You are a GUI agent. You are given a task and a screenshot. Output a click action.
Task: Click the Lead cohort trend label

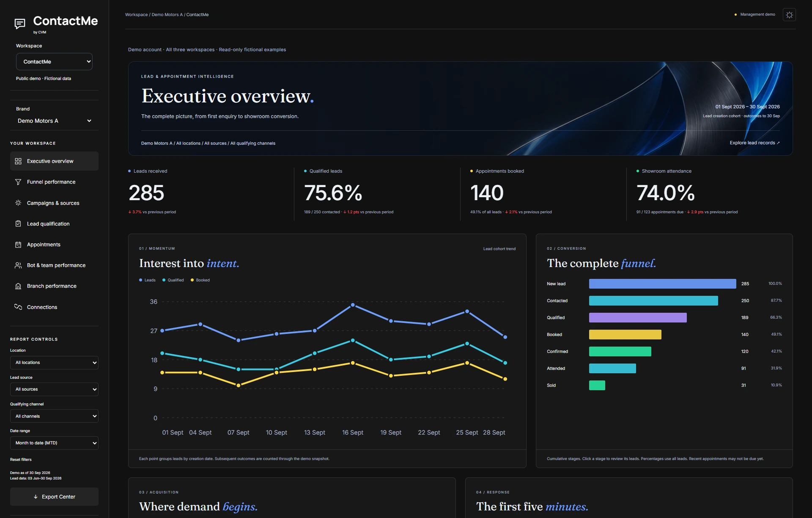pyautogui.click(x=499, y=249)
